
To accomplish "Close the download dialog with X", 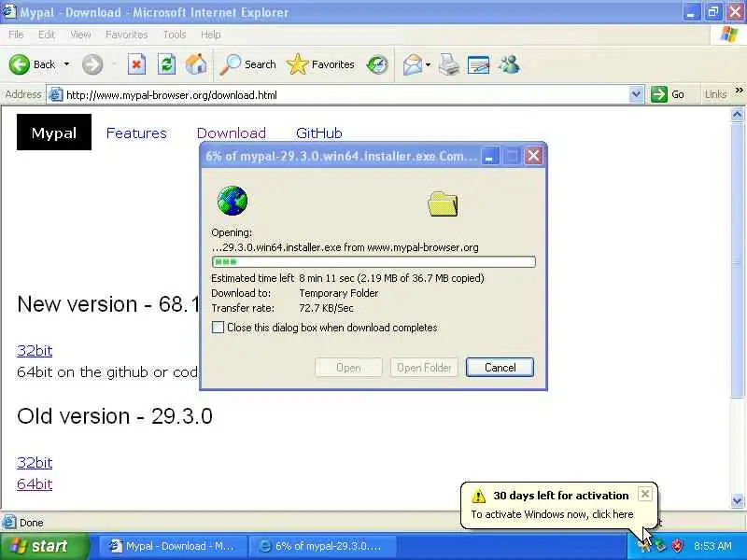I will [x=533, y=156].
